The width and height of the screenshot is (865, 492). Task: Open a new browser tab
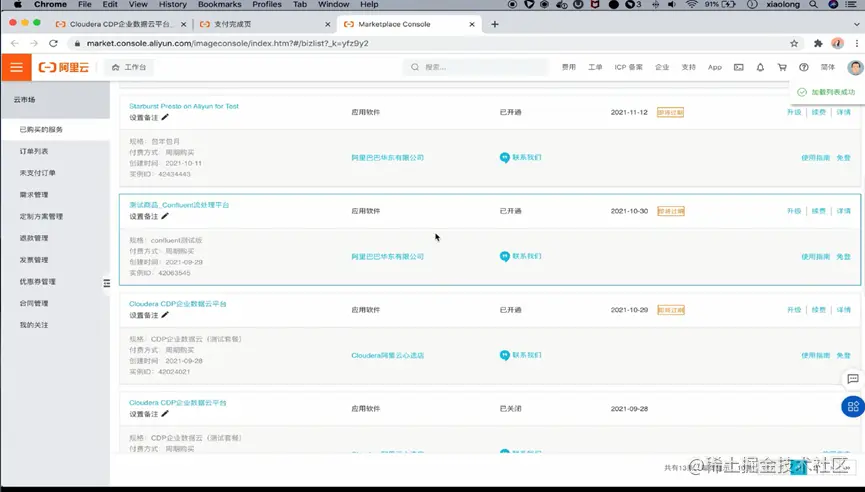pyautogui.click(x=495, y=24)
